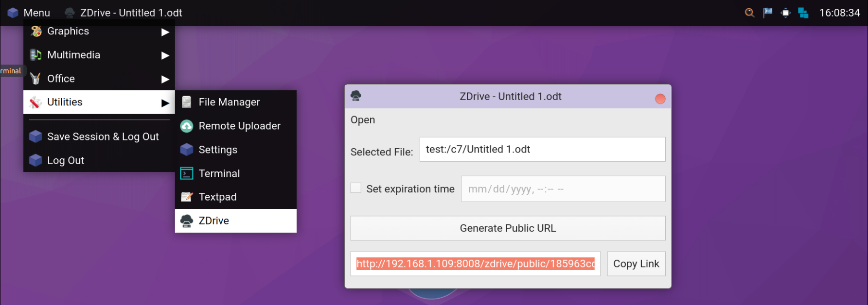
Task: Click the Remote Uploader cloud icon
Action: pyautogui.click(x=187, y=126)
